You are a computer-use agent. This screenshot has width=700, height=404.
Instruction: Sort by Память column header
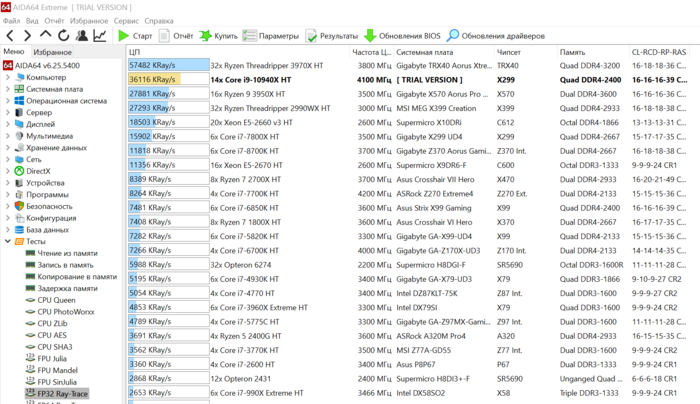(592, 52)
